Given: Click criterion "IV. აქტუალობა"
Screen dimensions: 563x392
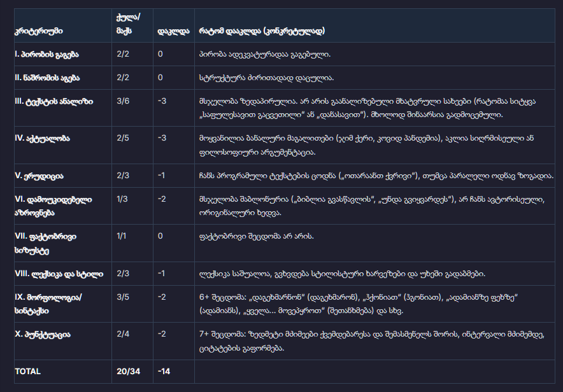Looking at the screenshot, I should coord(42,138).
